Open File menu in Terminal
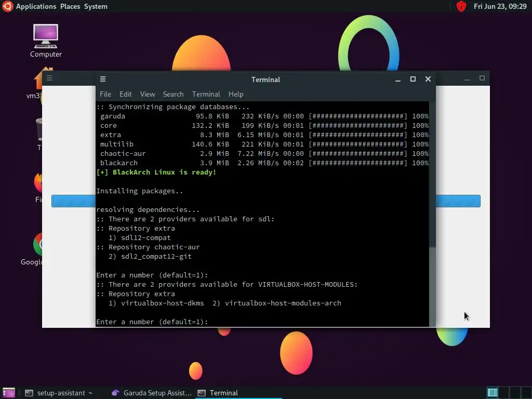The height and width of the screenshot is (399, 532). (x=105, y=95)
